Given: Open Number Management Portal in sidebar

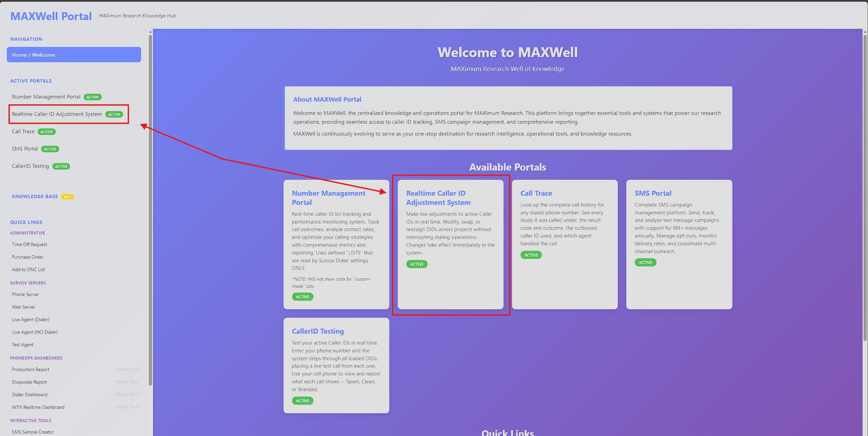Looking at the screenshot, I should pyautogui.click(x=46, y=97).
